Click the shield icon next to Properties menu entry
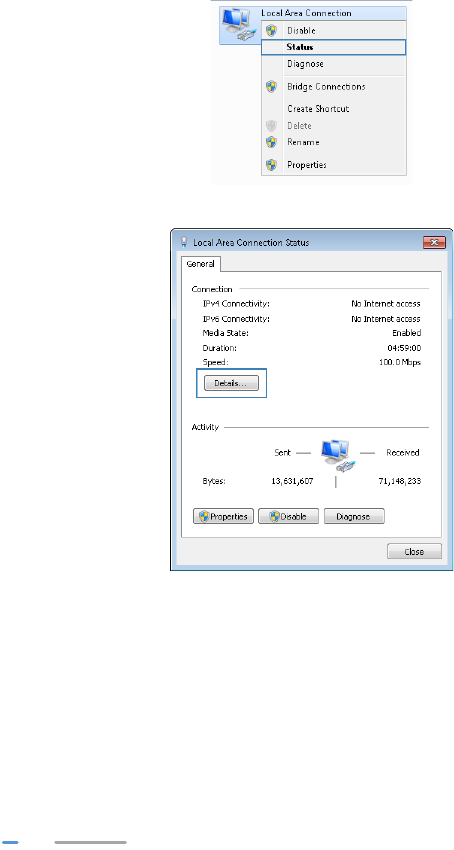454x850 pixels. (x=271, y=164)
